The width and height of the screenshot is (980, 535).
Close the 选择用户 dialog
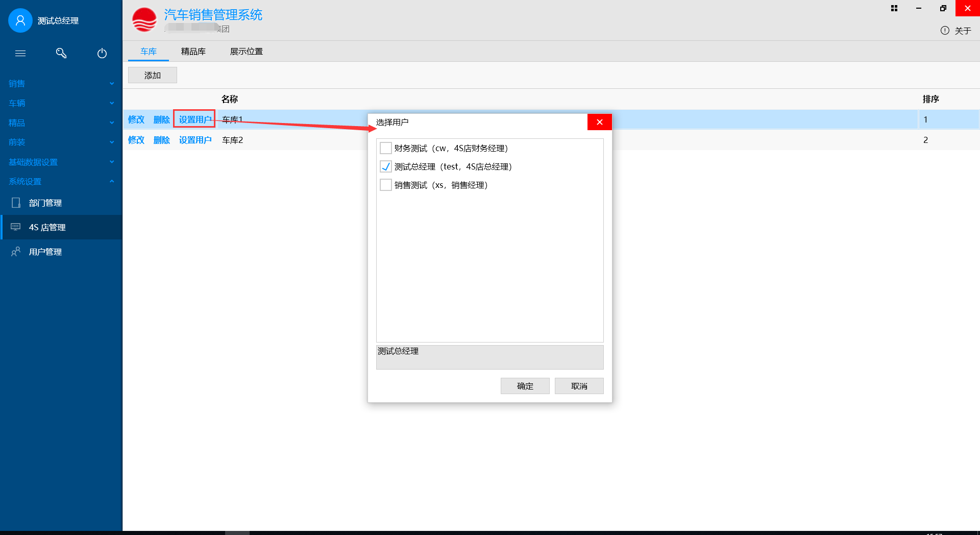coord(599,122)
